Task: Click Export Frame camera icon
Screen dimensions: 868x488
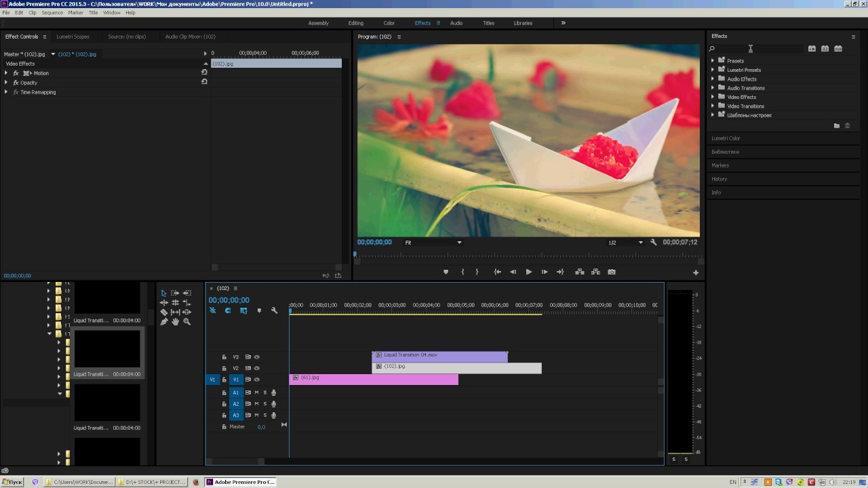Action: (612, 272)
